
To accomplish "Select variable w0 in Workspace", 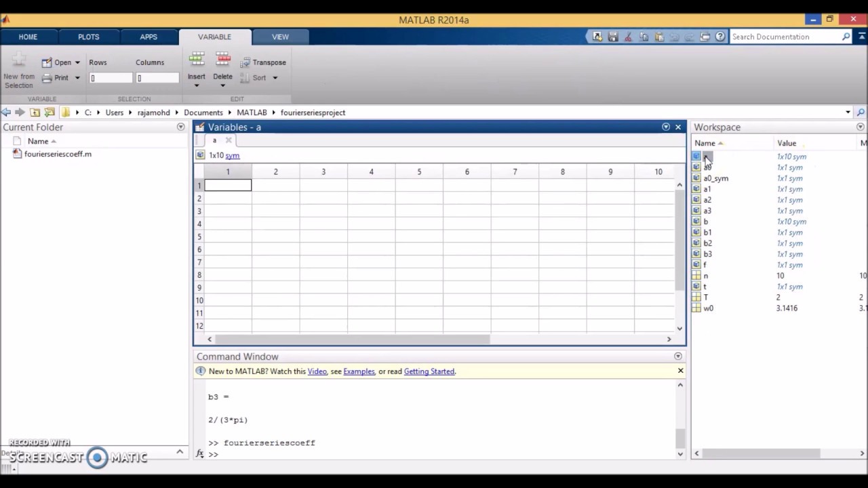I will [709, 308].
